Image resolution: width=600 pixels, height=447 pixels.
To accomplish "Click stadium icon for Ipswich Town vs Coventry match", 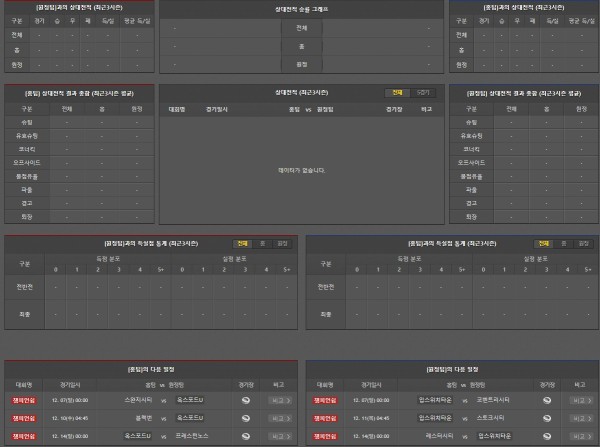I will [545, 398].
